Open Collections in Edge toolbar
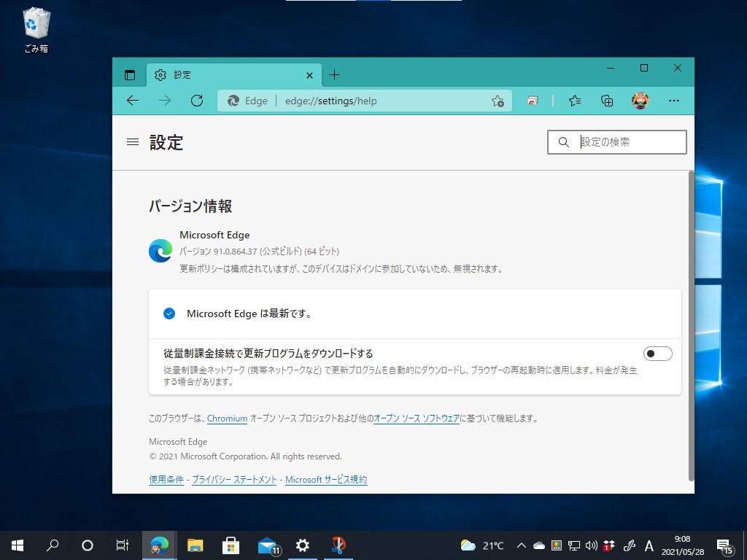Viewport: 747px width, 560px height. 606,101
